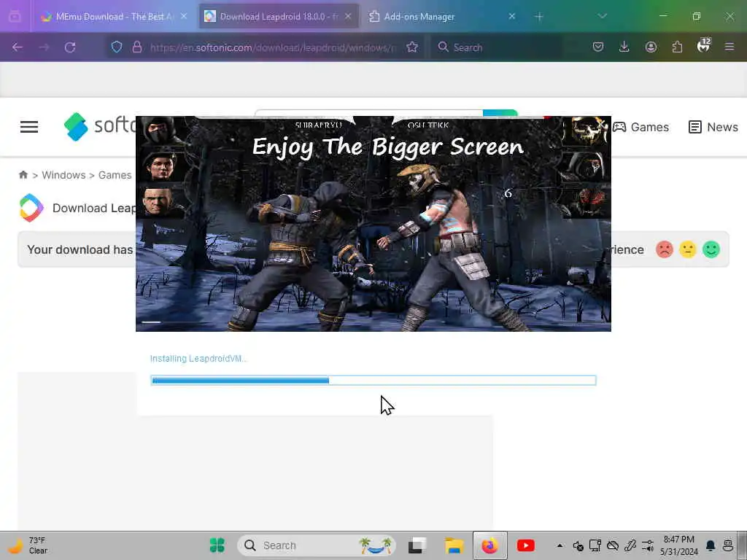Rate experience with the sad red face
This screenshot has width=747, height=560.
tap(665, 249)
